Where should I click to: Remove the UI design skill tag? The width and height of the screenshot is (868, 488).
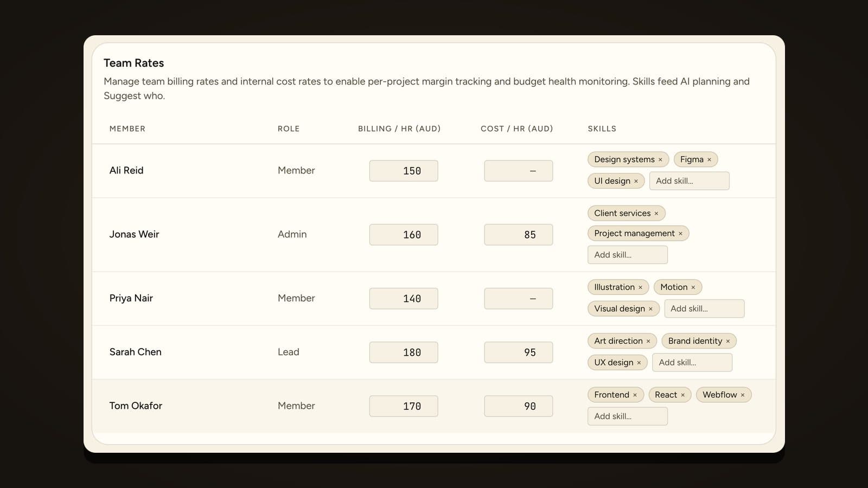[636, 181]
